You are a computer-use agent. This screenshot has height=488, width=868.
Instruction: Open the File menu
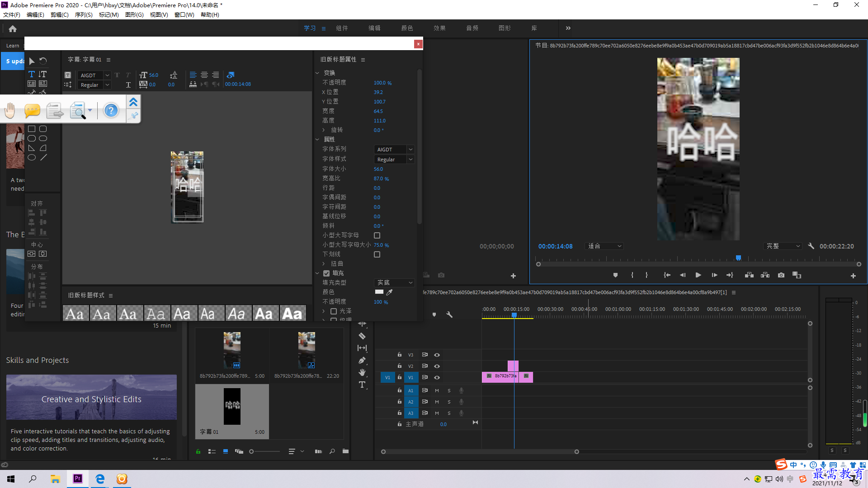tap(12, 15)
